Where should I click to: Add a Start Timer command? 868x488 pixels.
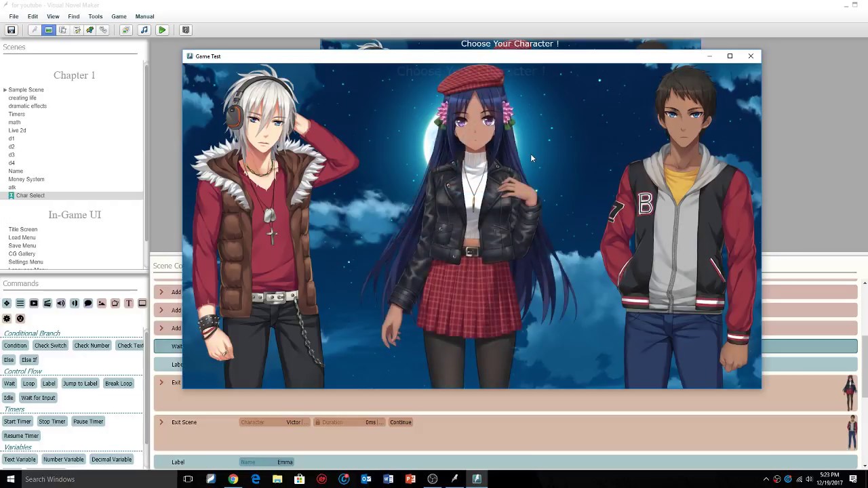click(18, 422)
